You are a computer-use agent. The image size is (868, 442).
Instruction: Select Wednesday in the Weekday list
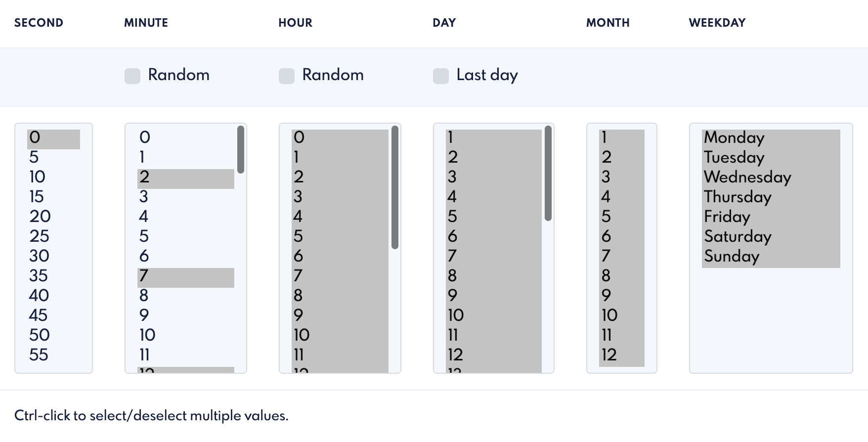tap(747, 177)
